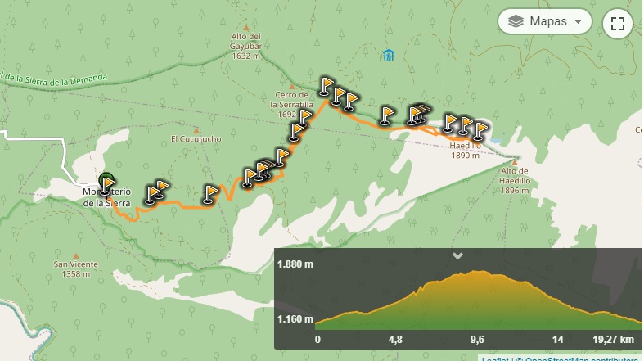Image resolution: width=644 pixels, height=361 pixels.
Task: Open the Mapas layer dropdown
Action: click(x=545, y=21)
